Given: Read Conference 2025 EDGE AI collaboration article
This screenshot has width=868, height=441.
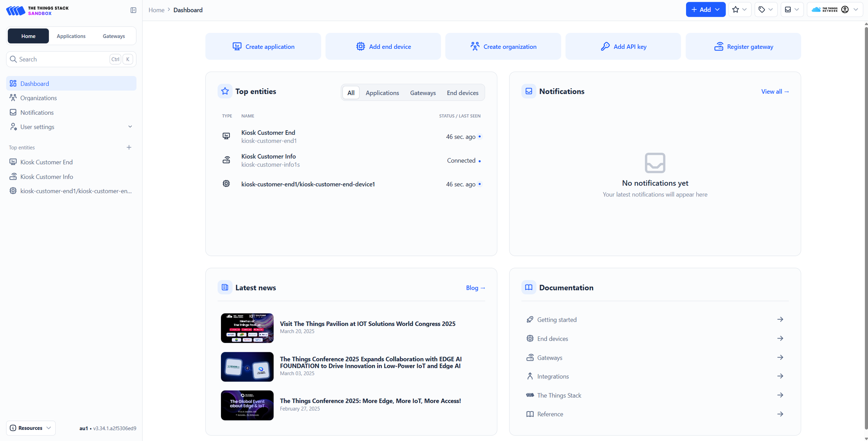Looking at the screenshot, I should [371, 362].
